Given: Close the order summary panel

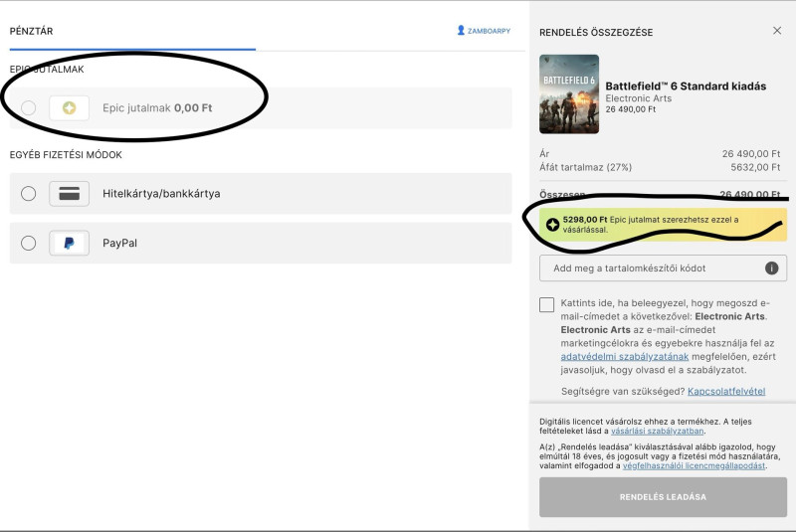Looking at the screenshot, I should tap(777, 31).
